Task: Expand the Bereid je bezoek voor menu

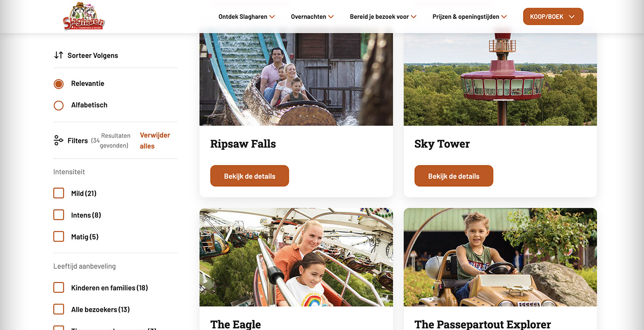Action: [383, 17]
